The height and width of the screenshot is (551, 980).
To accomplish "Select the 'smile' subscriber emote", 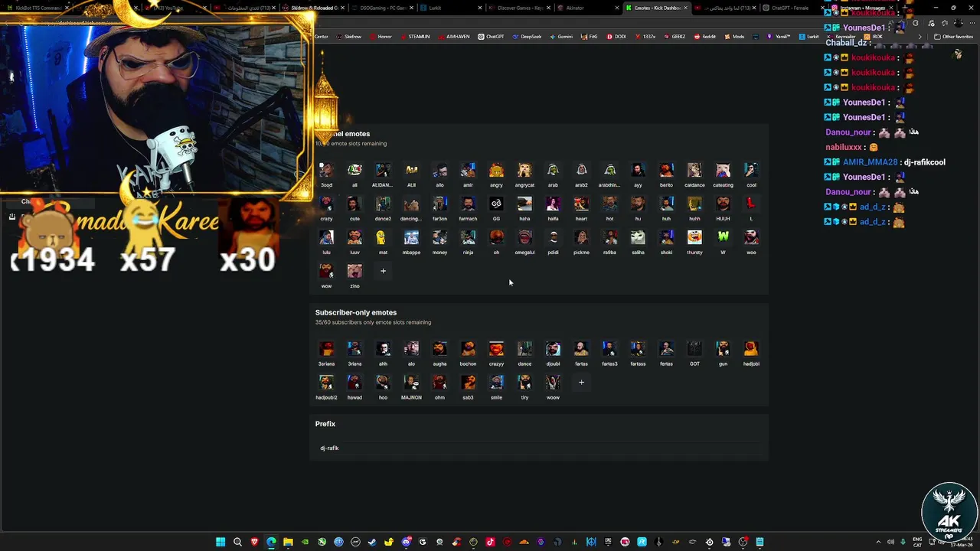I will [x=496, y=382].
